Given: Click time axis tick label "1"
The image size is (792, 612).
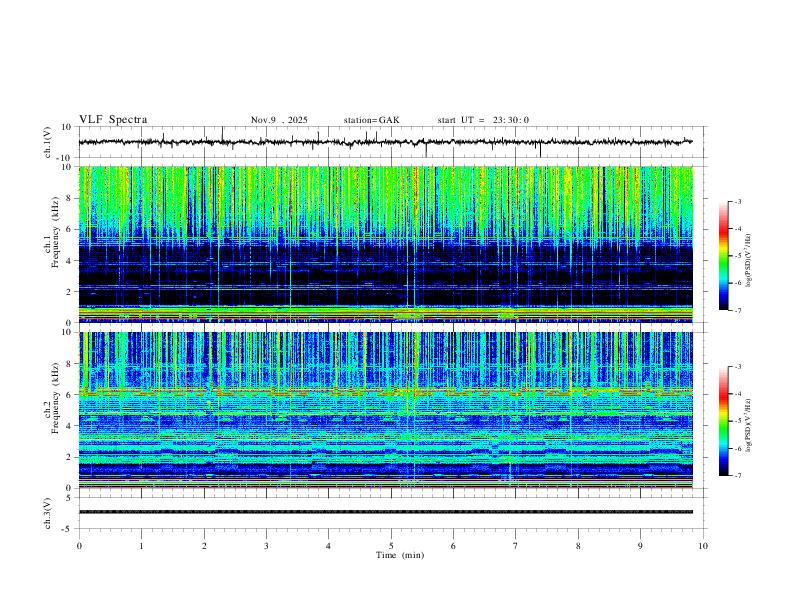Looking at the screenshot, I should (141, 546).
